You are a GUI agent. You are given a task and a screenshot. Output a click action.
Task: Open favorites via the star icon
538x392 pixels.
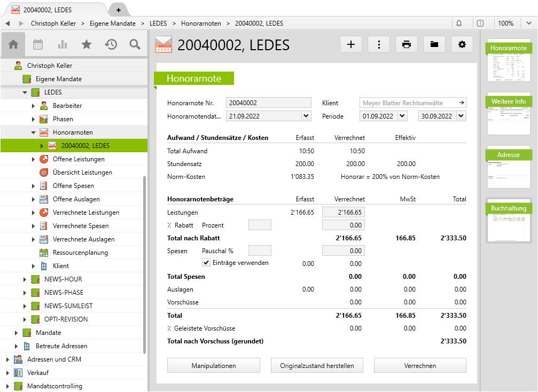coord(87,44)
